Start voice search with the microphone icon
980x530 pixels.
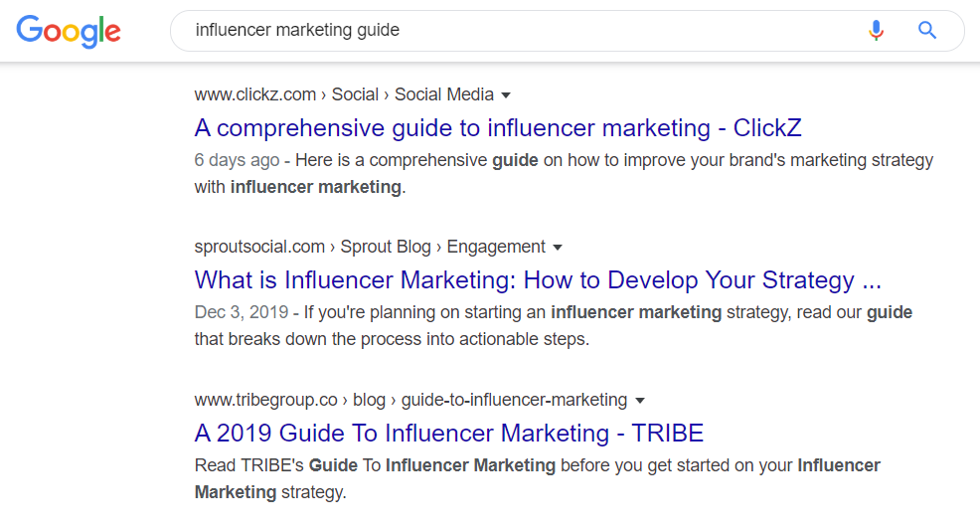pyautogui.click(x=876, y=30)
